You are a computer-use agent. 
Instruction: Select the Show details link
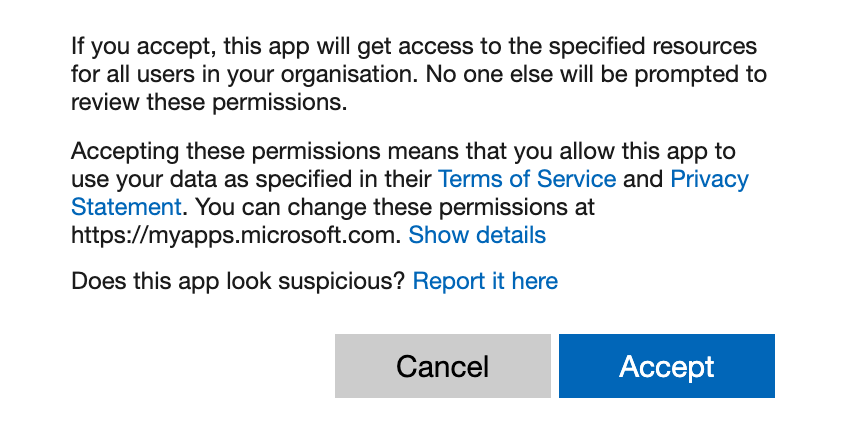[477, 235]
